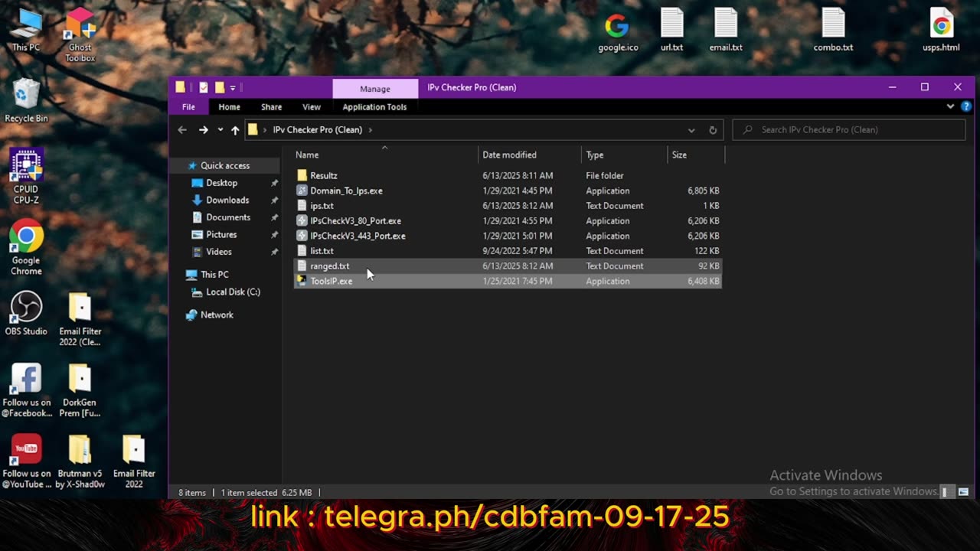
Task: Switch to the View ribbon tab
Action: (x=312, y=107)
